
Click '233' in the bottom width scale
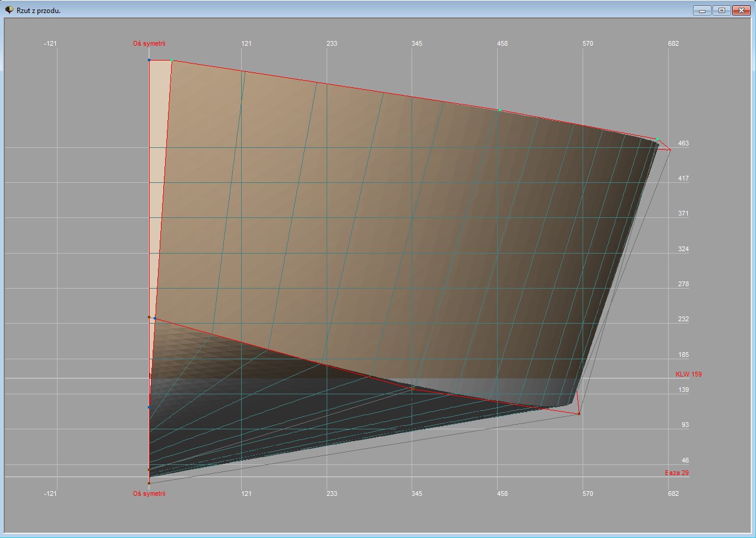pyautogui.click(x=331, y=493)
